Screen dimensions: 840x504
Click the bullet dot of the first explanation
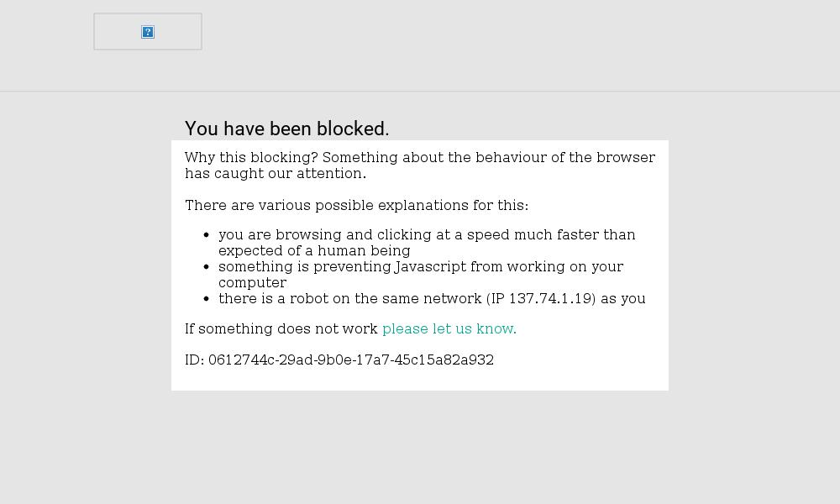pos(207,235)
